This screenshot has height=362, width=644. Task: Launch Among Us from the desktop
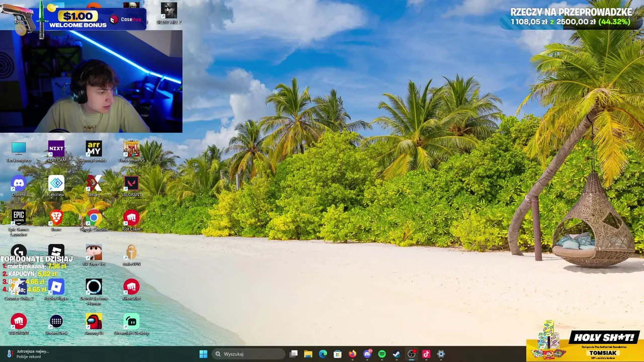(94, 324)
